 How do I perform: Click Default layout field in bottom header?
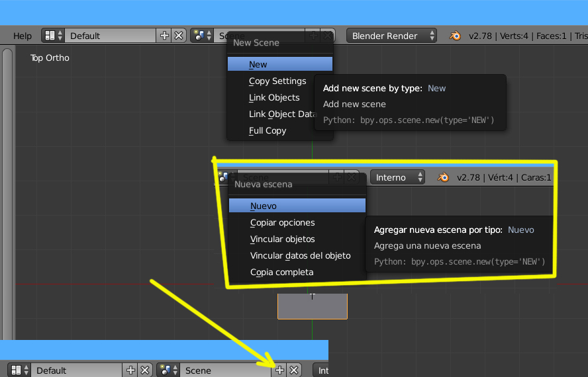(x=76, y=370)
